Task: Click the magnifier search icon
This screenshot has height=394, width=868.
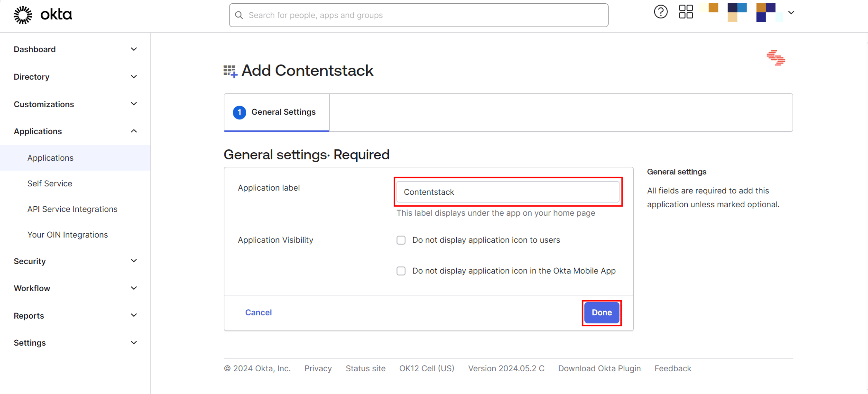Action: tap(239, 15)
